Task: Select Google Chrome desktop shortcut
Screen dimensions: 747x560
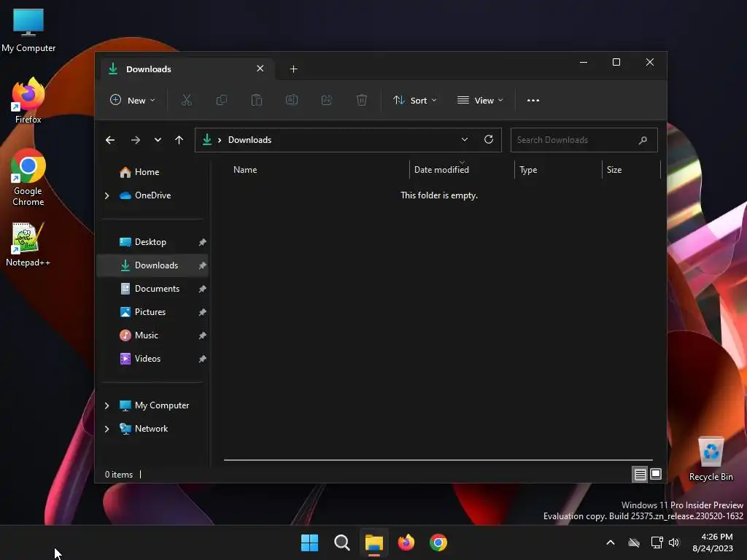Action: [x=28, y=178]
